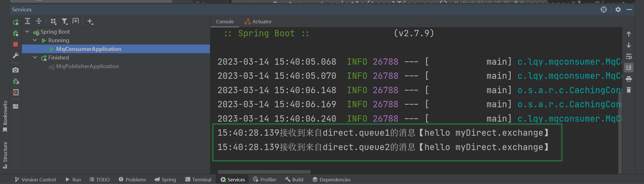Select MqConsumerApplication in the tree
The image size is (644, 184).
point(116,49)
